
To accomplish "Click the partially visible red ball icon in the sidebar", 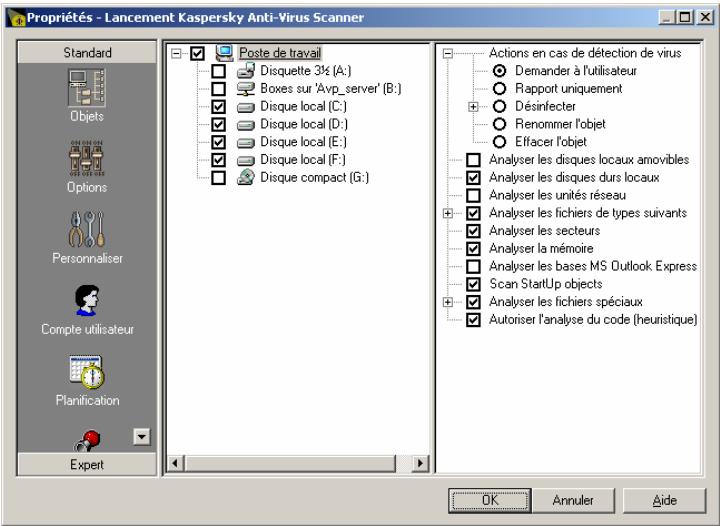I will 87,441.
